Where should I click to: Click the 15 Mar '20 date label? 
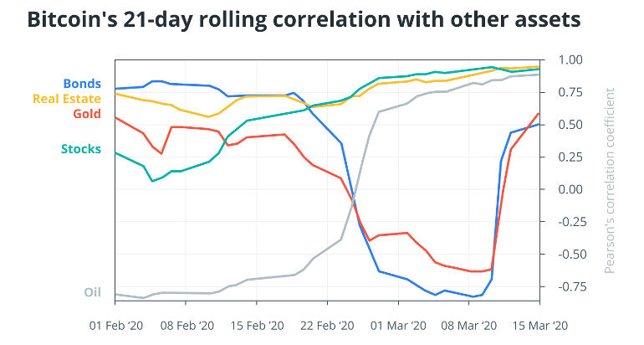pos(540,326)
